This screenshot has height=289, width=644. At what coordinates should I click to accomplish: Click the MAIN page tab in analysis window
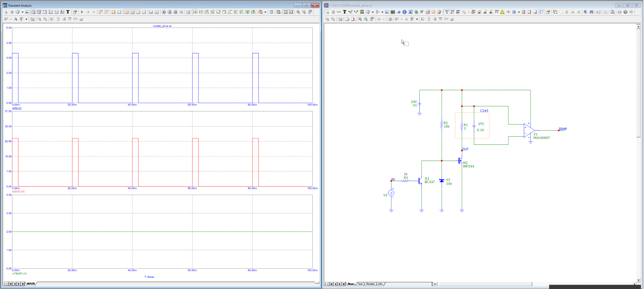click(31, 284)
